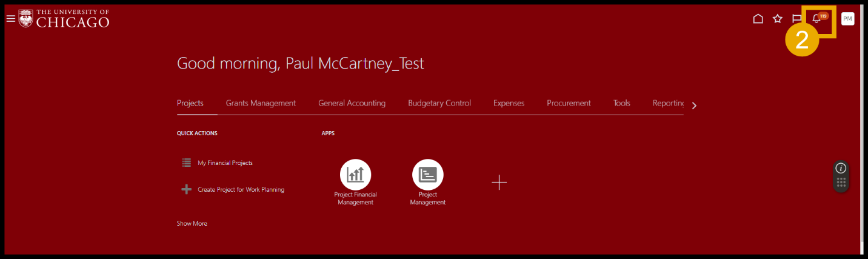Click the Create Project plus icon
This screenshot has width=868, height=259.
tap(187, 189)
